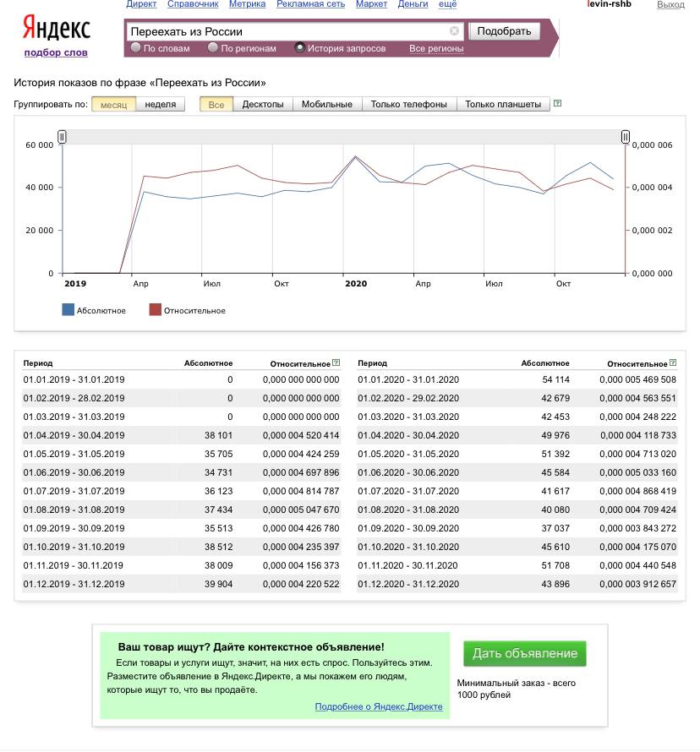700x752 pixels.
Task: Open the Маркет link
Action: (371, 4)
